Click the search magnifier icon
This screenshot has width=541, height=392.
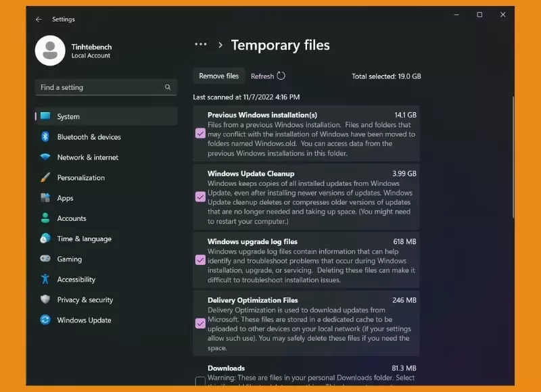[x=168, y=87]
